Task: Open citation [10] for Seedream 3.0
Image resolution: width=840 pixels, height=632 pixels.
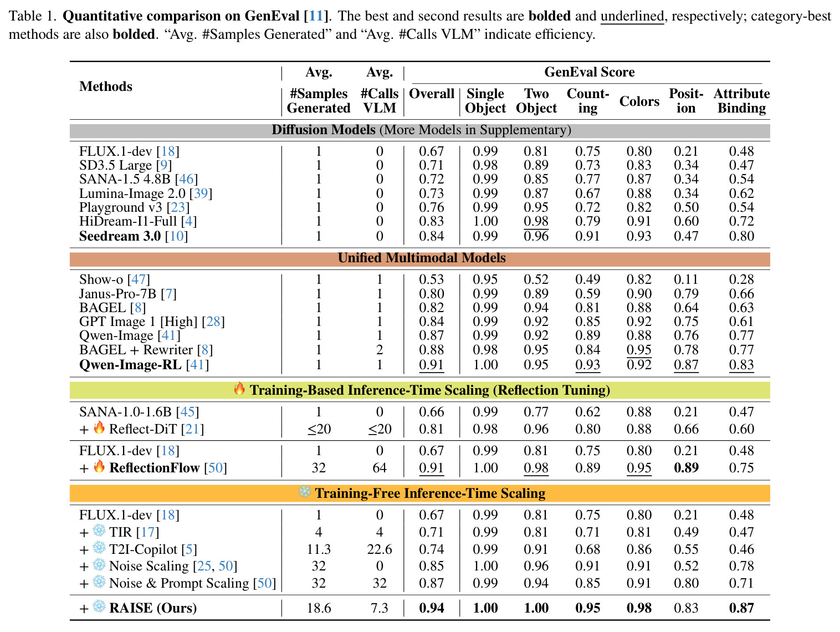Action: (x=176, y=236)
